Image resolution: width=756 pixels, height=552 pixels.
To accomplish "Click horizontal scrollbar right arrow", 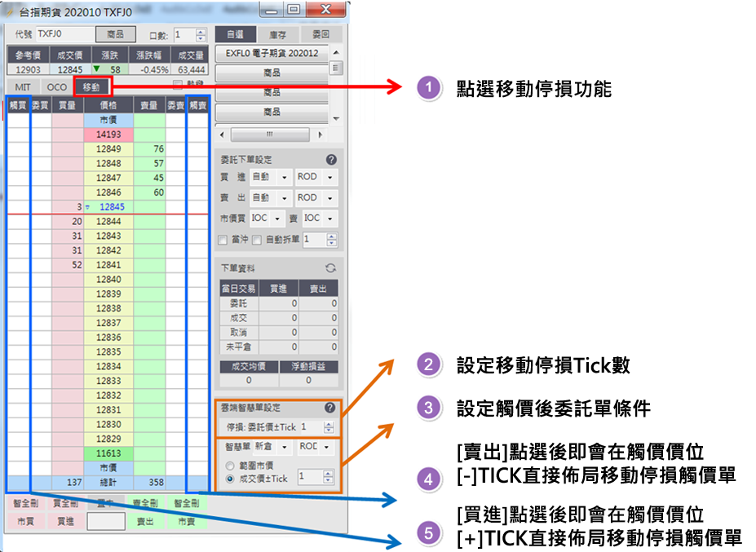I will (x=320, y=135).
